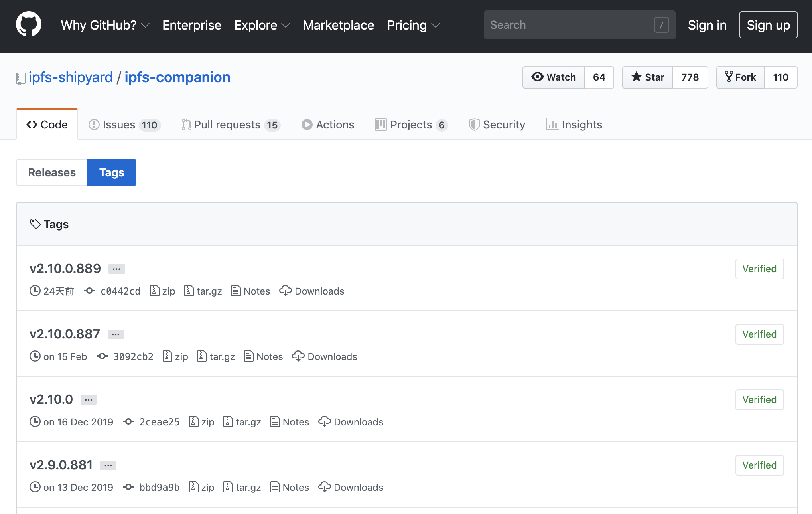Viewport: 812px width, 514px height.
Task: Download zip for v2.10.0.887
Action: click(175, 356)
